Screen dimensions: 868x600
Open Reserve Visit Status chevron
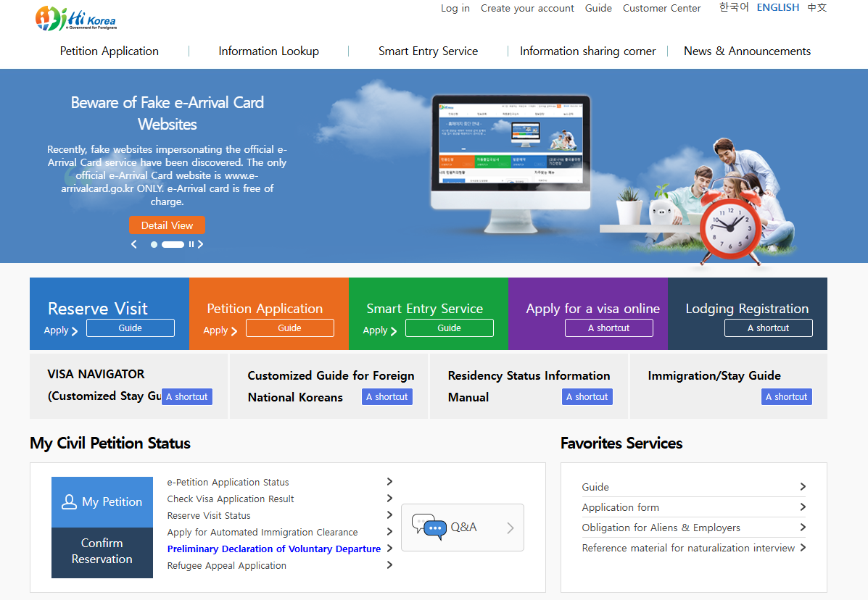[x=389, y=514]
